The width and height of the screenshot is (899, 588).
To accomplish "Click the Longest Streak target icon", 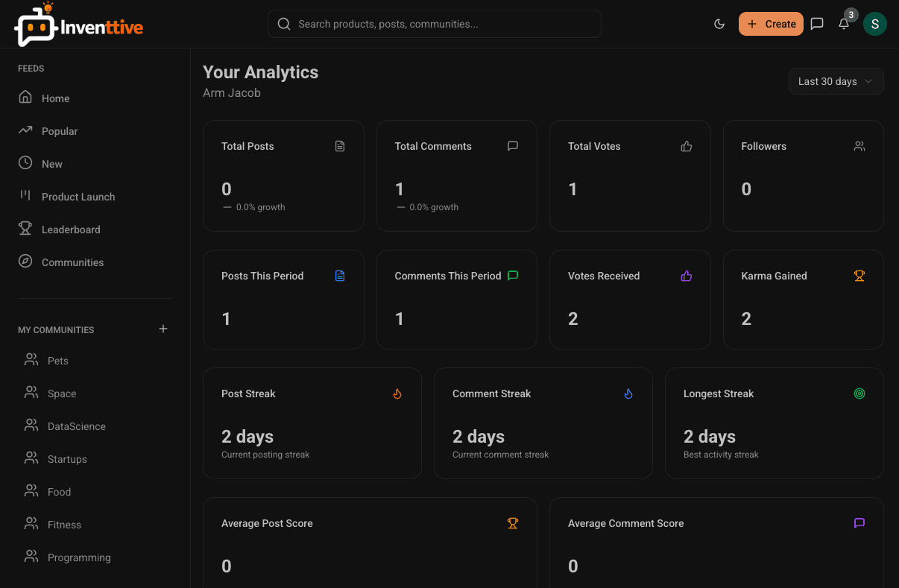I will click(x=859, y=393).
